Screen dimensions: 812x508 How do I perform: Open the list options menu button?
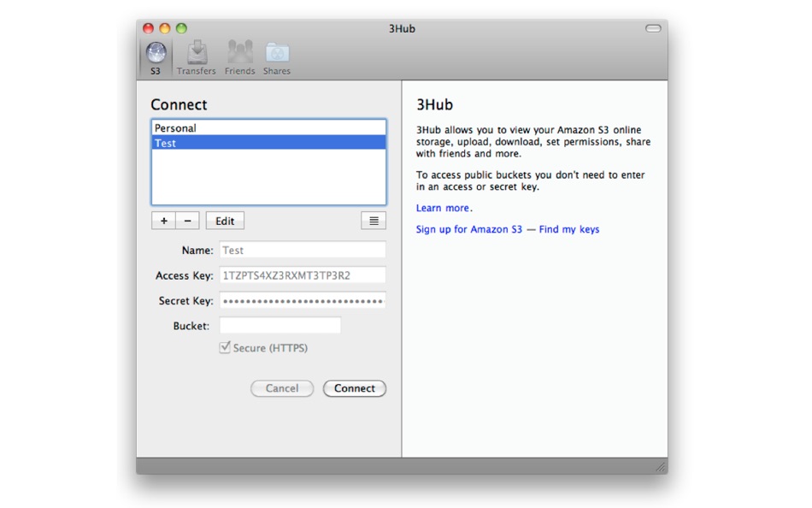[374, 221]
